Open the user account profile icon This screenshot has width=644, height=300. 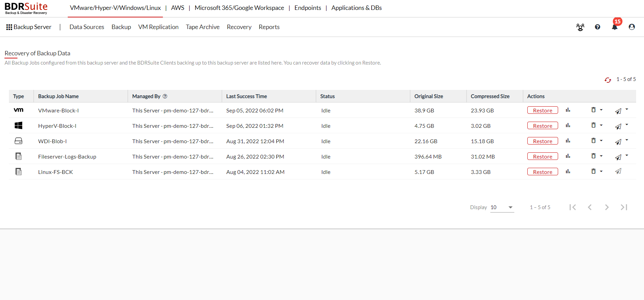(x=632, y=27)
